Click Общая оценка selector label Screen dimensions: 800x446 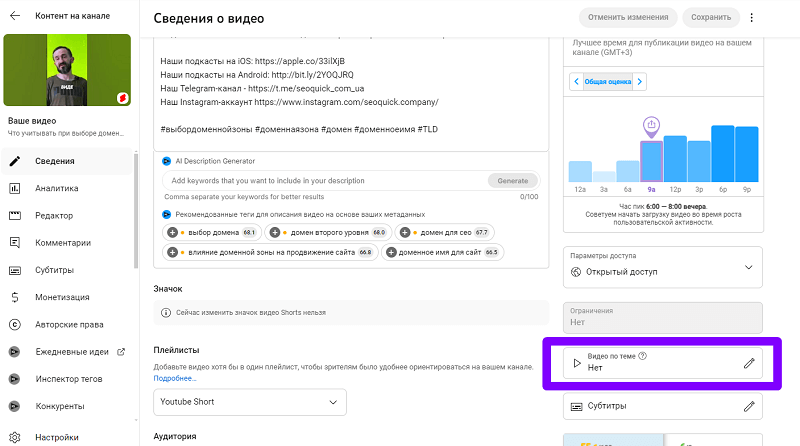tap(608, 82)
